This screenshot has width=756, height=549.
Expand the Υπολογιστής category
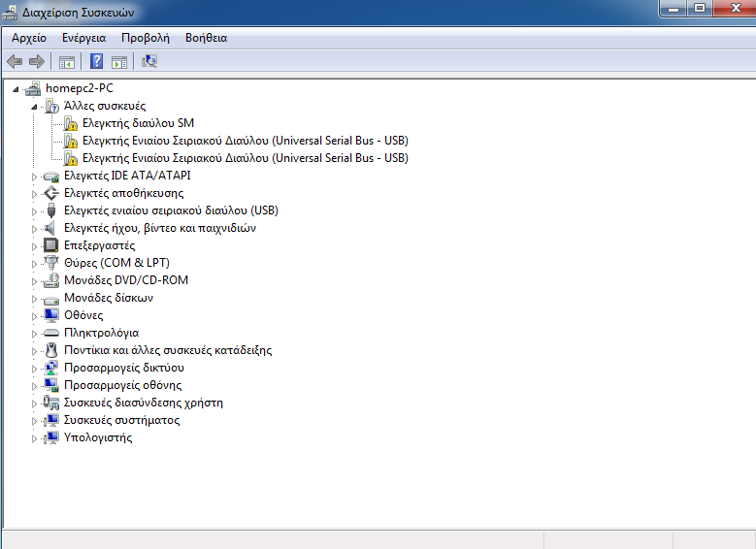tap(34, 438)
